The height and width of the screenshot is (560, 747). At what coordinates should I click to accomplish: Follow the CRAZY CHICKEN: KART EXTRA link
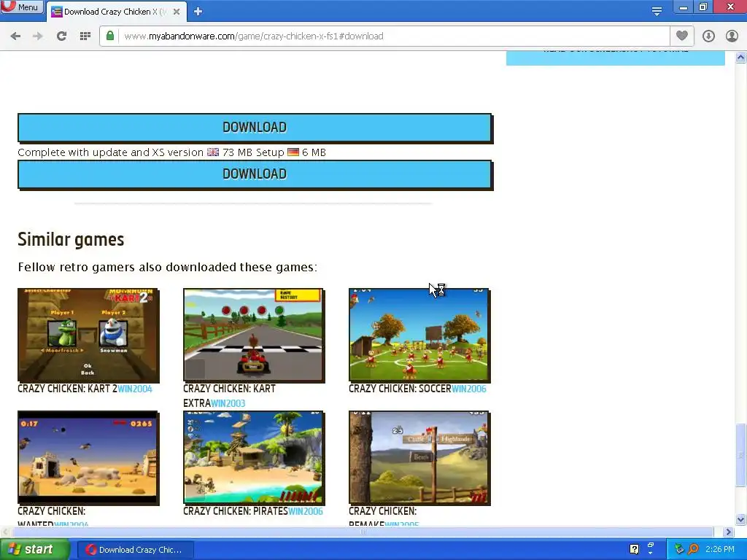click(x=230, y=396)
